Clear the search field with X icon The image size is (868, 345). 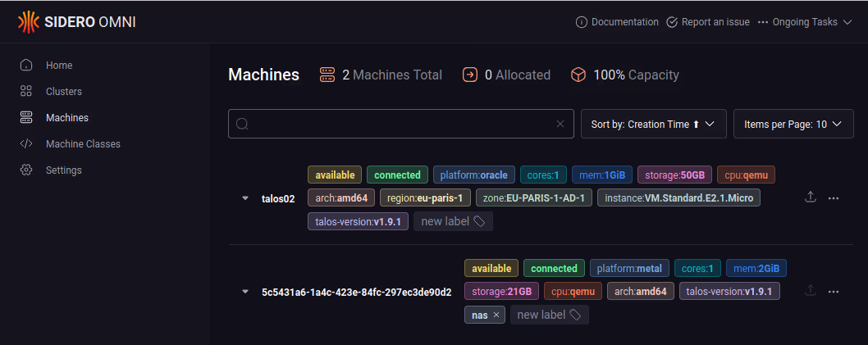(x=560, y=124)
